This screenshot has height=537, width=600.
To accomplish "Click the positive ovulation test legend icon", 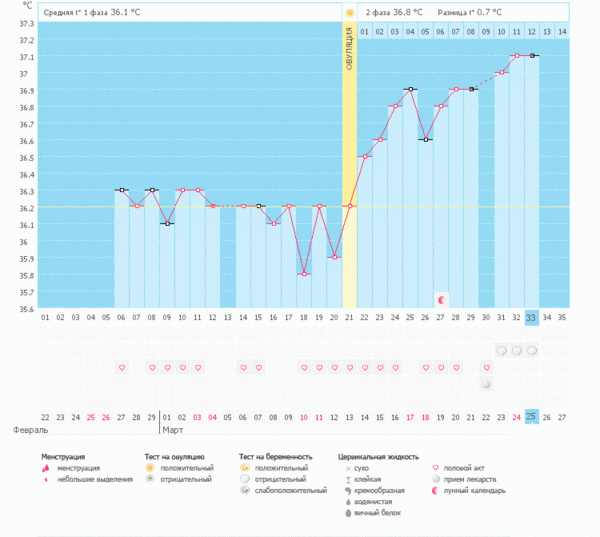I will [x=149, y=468].
